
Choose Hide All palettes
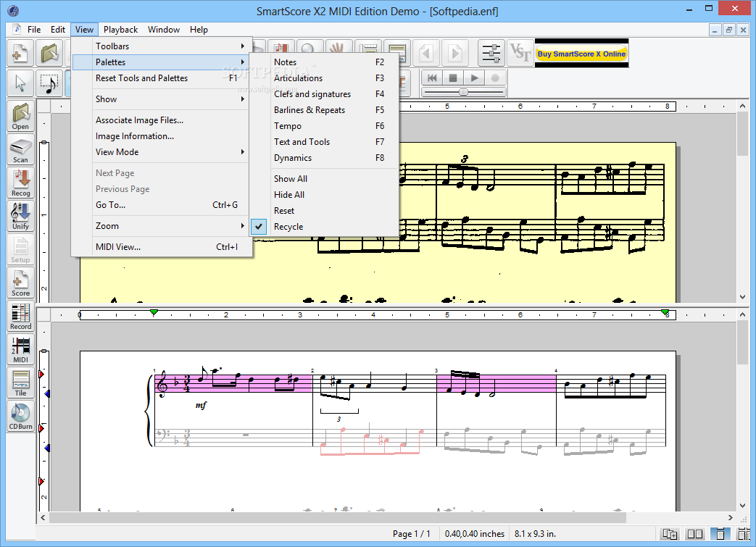tap(325, 195)
